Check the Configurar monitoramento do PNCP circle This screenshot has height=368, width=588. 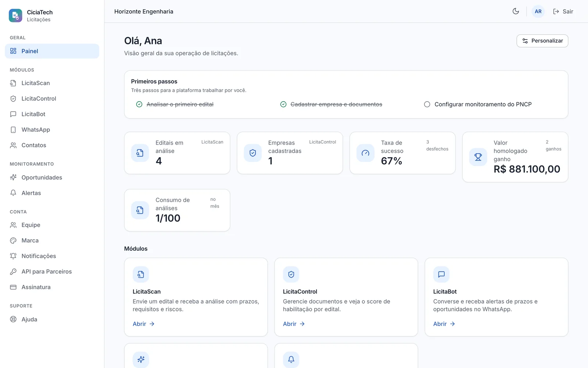click(427, 105)
